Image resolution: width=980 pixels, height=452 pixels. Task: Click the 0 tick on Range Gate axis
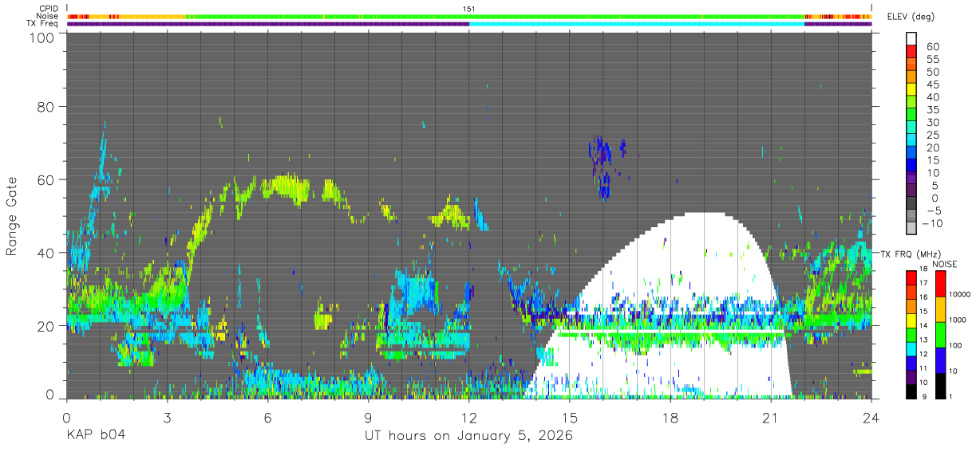pyautogui.click(x=49, y=394)
